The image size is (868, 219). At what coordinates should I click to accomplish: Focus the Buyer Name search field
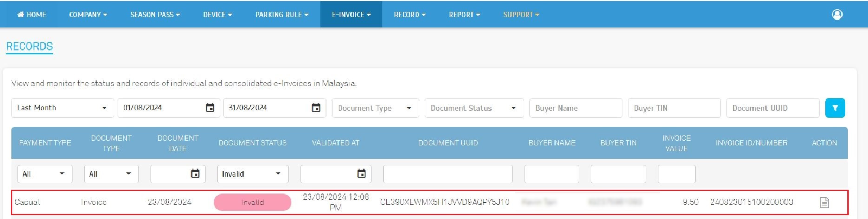(575, 108)
